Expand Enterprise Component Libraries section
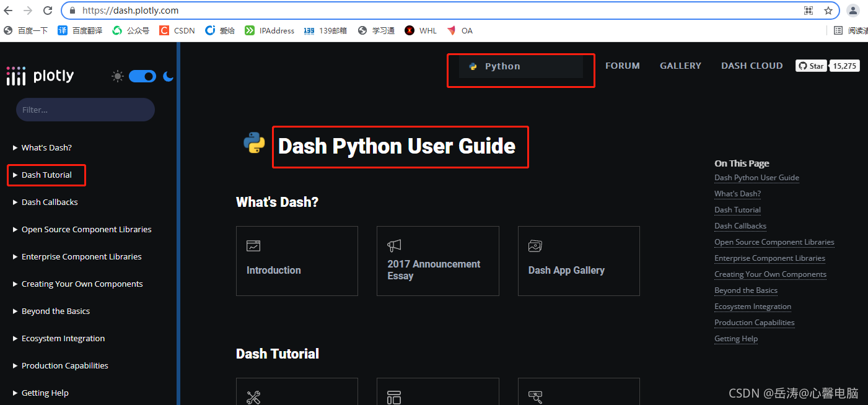Screen dimensions: 868x405 point(77,256)
